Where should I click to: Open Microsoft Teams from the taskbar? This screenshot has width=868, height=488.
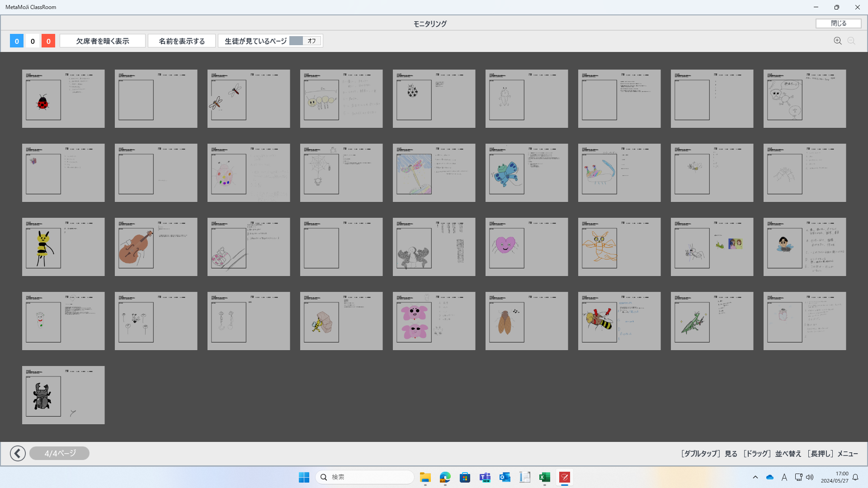[485, 477]
